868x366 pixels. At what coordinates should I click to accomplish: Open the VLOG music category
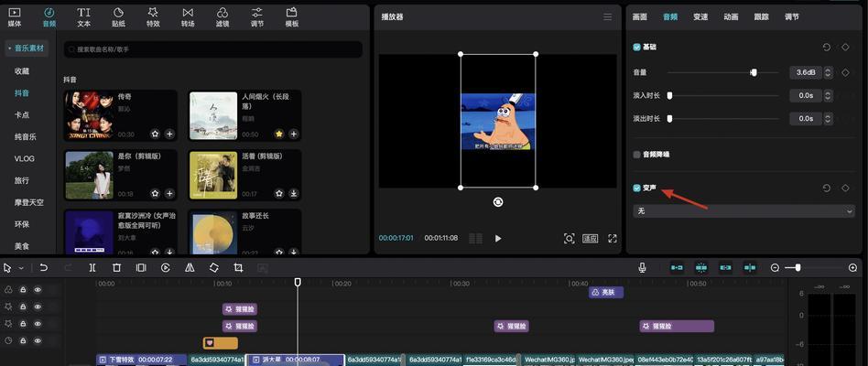pos(25,158)
